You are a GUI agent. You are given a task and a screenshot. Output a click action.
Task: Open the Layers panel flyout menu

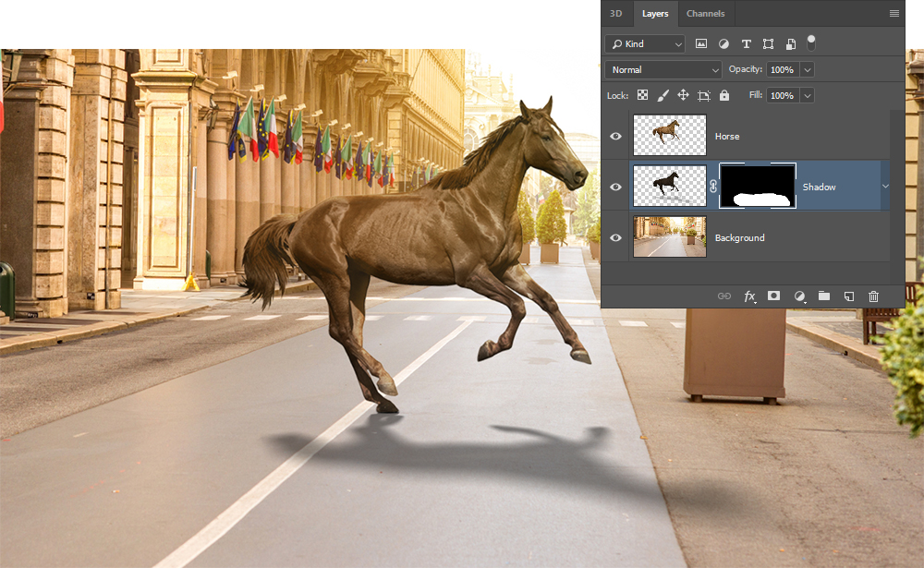894,14
